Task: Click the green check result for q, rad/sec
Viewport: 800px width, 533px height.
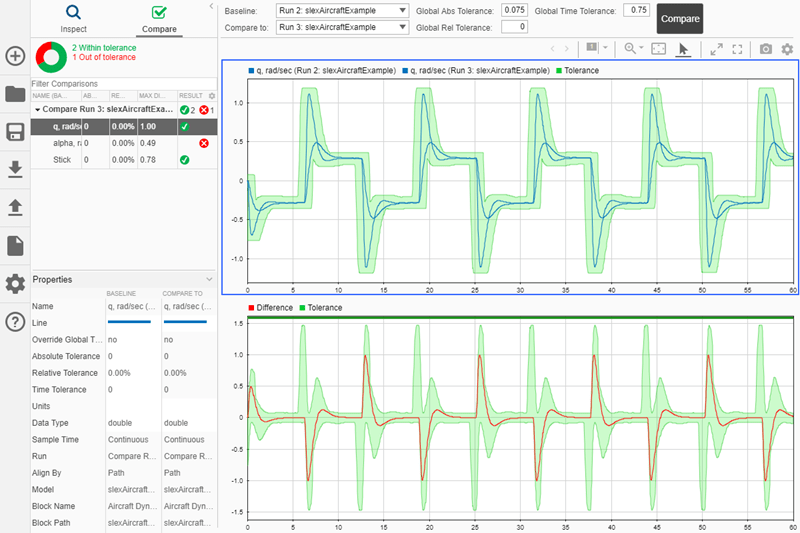Action: [x=185, y=126]
